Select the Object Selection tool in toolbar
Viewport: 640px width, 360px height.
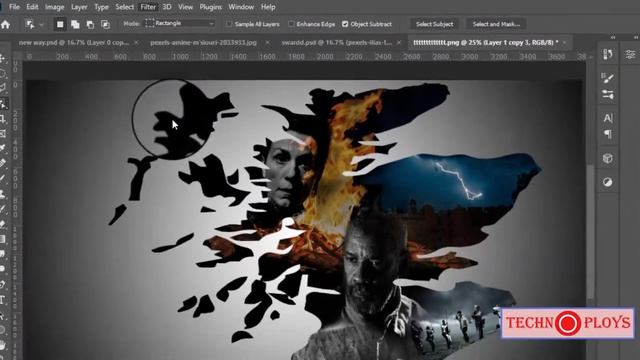3,104
